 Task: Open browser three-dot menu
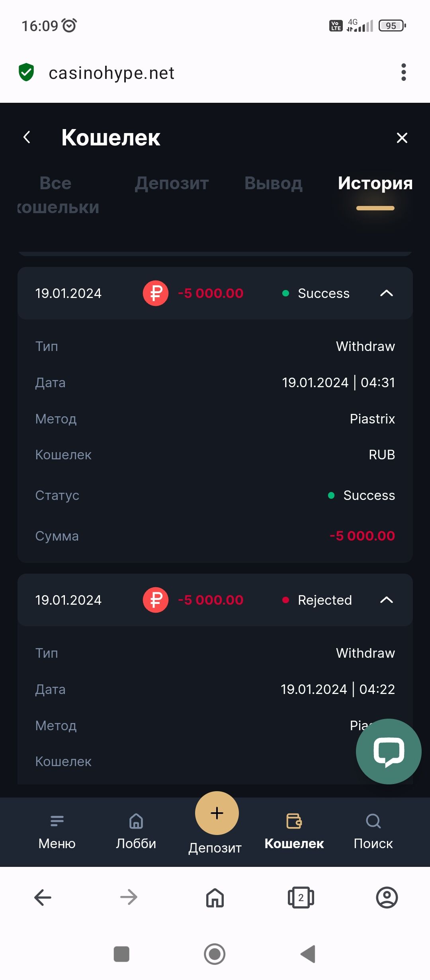[404, 72]
